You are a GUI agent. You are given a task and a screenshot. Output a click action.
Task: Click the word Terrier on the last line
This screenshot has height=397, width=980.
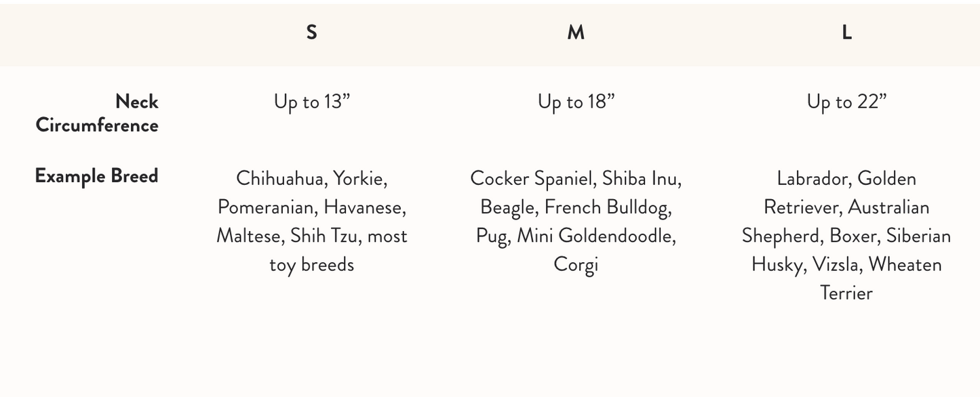pyautogui.click(x=846, y=293)
